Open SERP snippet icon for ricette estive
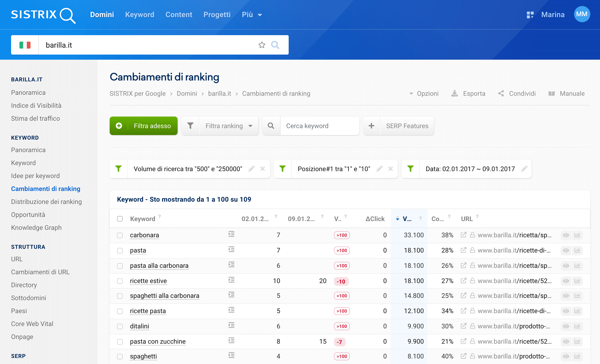 (231, 280)
